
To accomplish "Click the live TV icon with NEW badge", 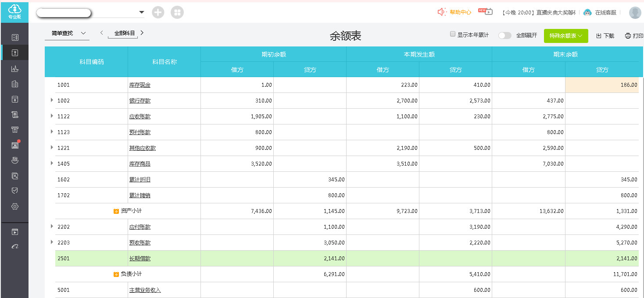I will [486, 12].
